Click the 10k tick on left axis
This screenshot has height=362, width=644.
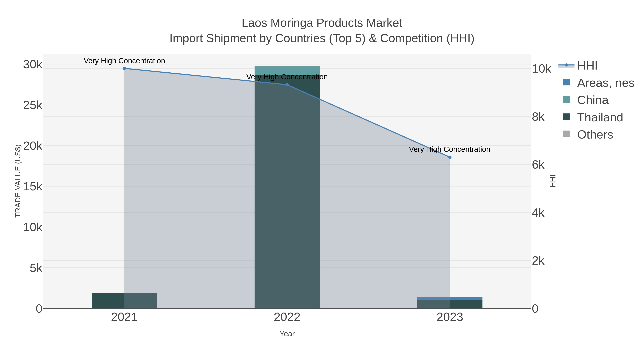pos(33,227)
